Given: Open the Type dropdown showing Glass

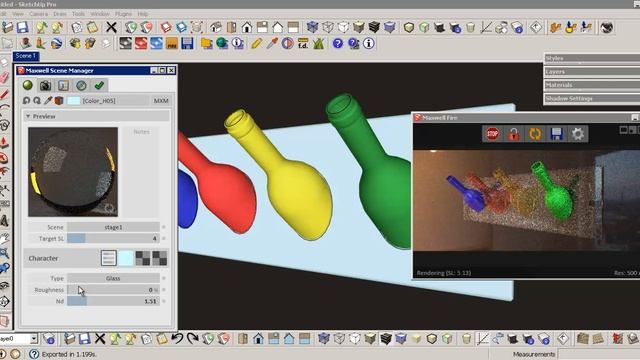Looking at the screenshot, I should pyautogui.click(x=113, y=278).
